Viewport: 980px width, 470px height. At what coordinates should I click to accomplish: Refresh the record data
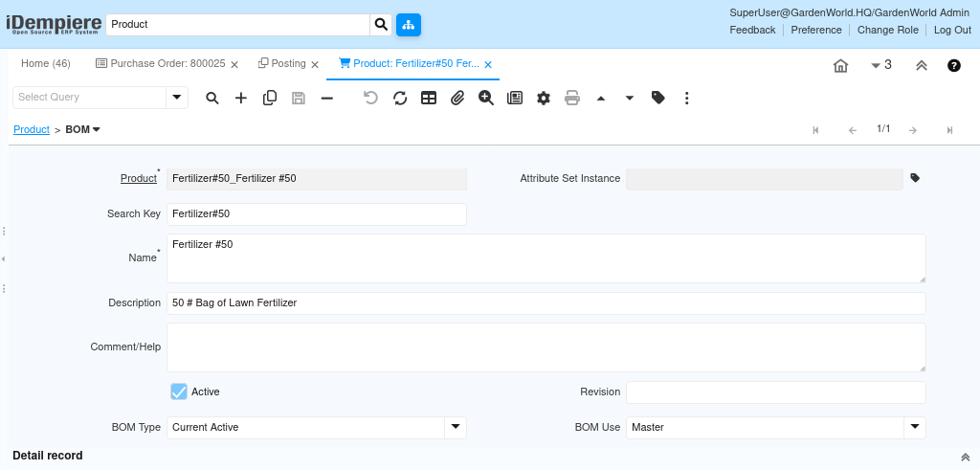click(400, 98)
